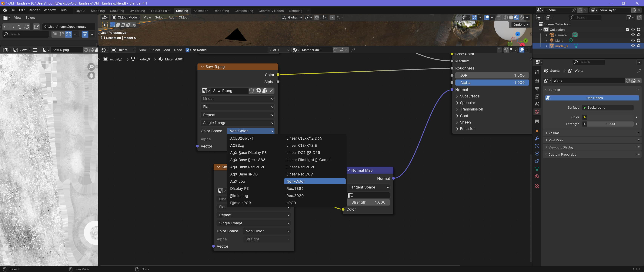Viewport: 644px width, 272px height.
Task: Switch to the UV Editing workspace tab
Action: coord(137,11)
